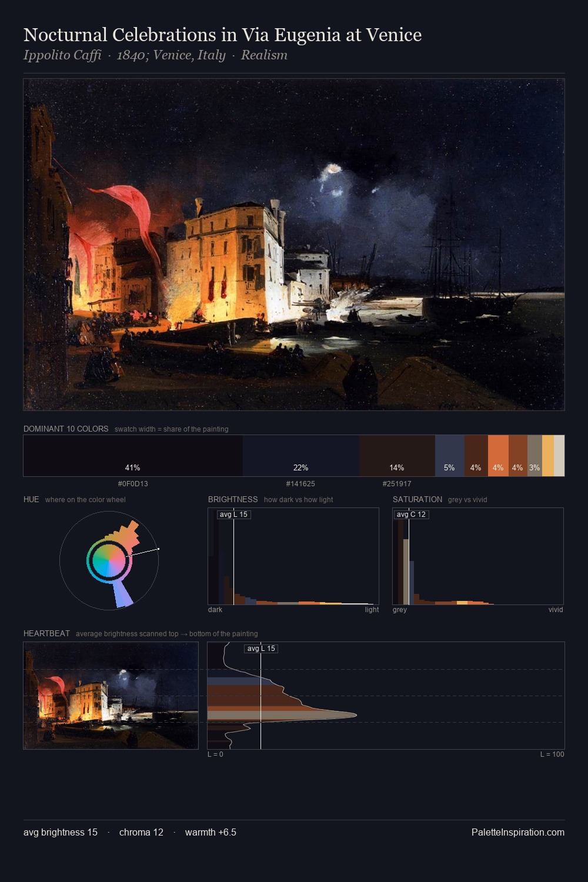Screen dimensions: 588x882
Task: Select the 3% grey-taupe swatch
Action: pyautogui.click(x=534, y=456)
